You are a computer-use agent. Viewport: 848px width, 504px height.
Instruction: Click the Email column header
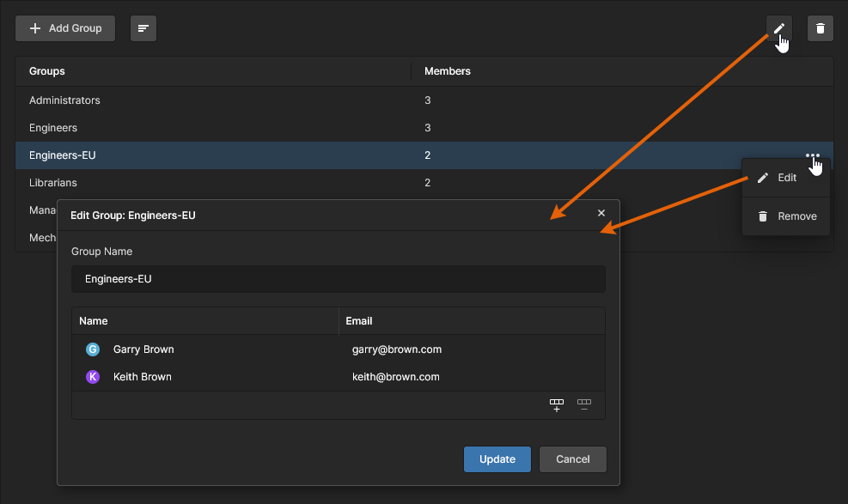tap(359, 321)
